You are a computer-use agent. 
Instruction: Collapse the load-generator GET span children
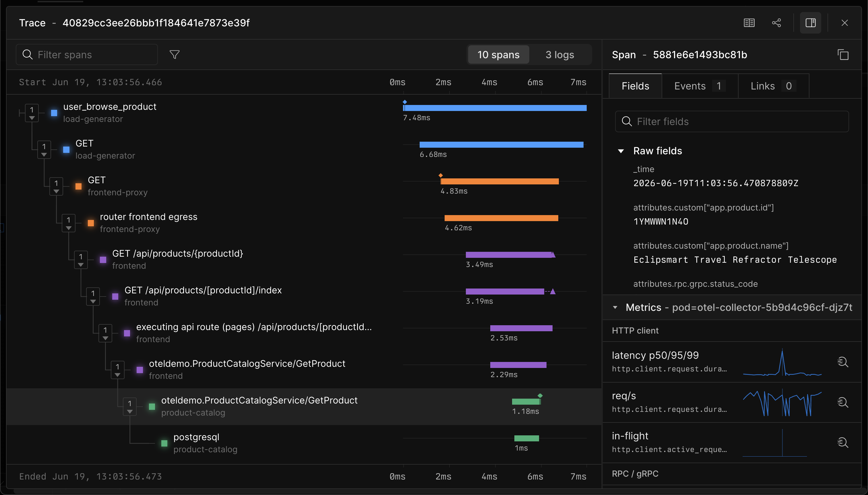click(44, 150)
